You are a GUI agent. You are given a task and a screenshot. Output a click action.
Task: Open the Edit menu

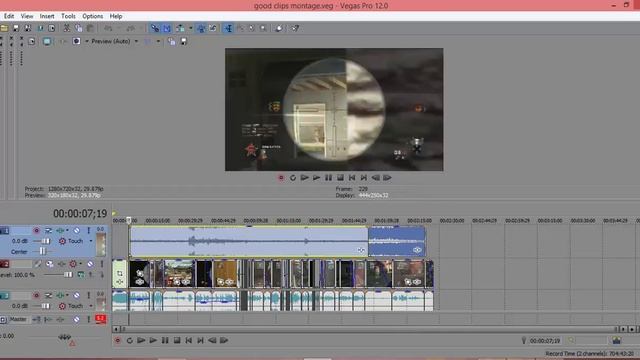click(9, 16)
